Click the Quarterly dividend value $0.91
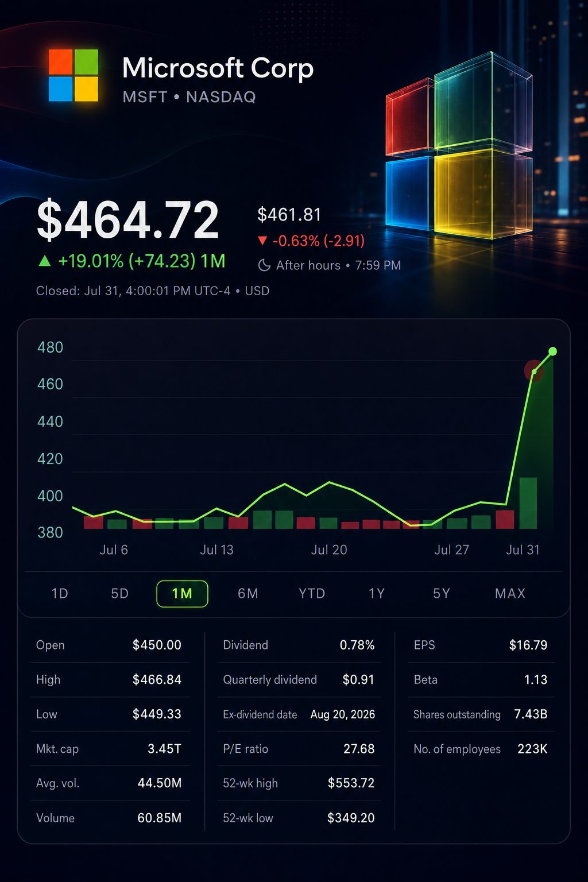Viewport: 588px width, 882px height. 358,679
